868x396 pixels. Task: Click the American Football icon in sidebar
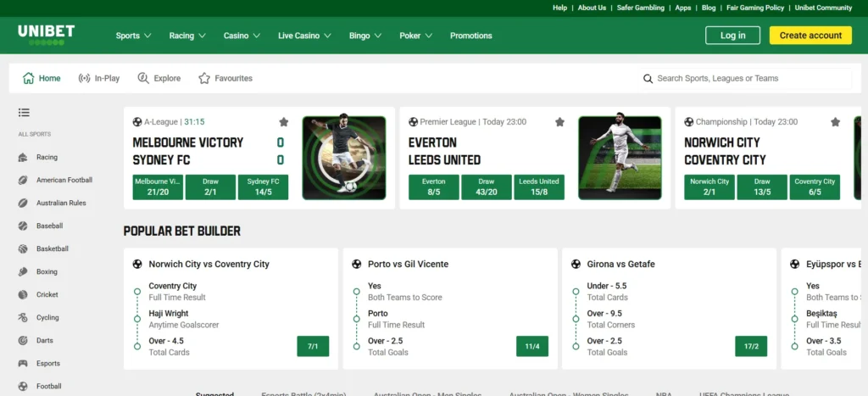click(x=23, y=180)
